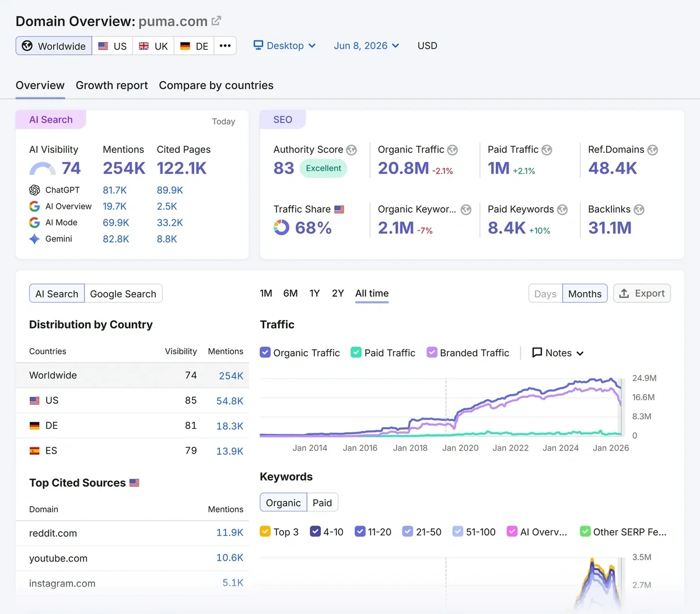Show Paid keywords chart
700x614 pixels.
[x=322, y=503]
